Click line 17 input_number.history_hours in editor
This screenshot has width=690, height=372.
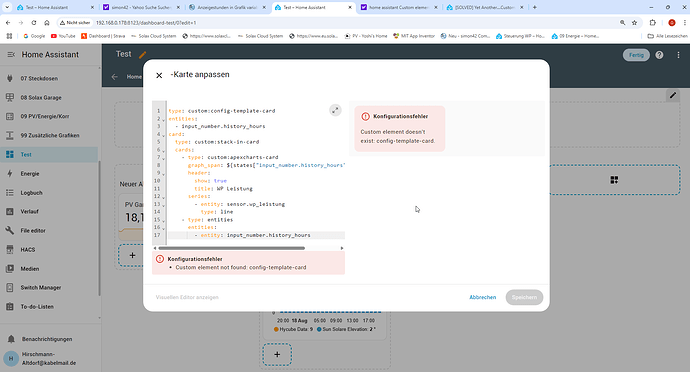click(268, 235)
